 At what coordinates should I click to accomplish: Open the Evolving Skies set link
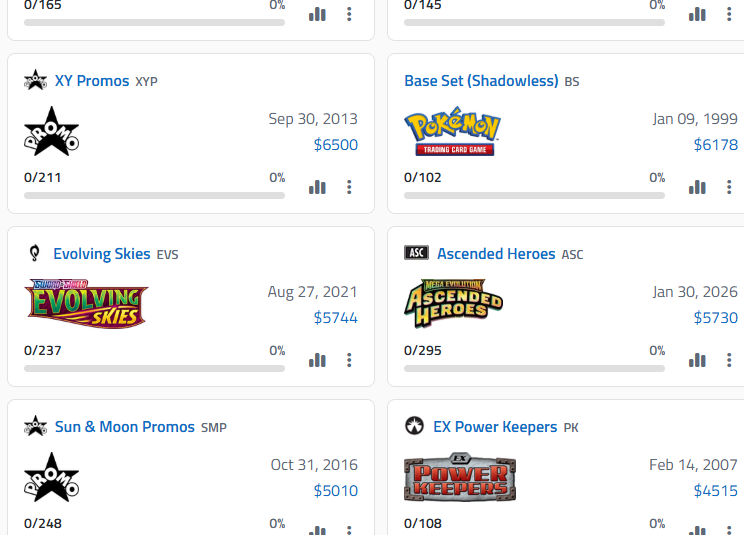click(102, 254)
